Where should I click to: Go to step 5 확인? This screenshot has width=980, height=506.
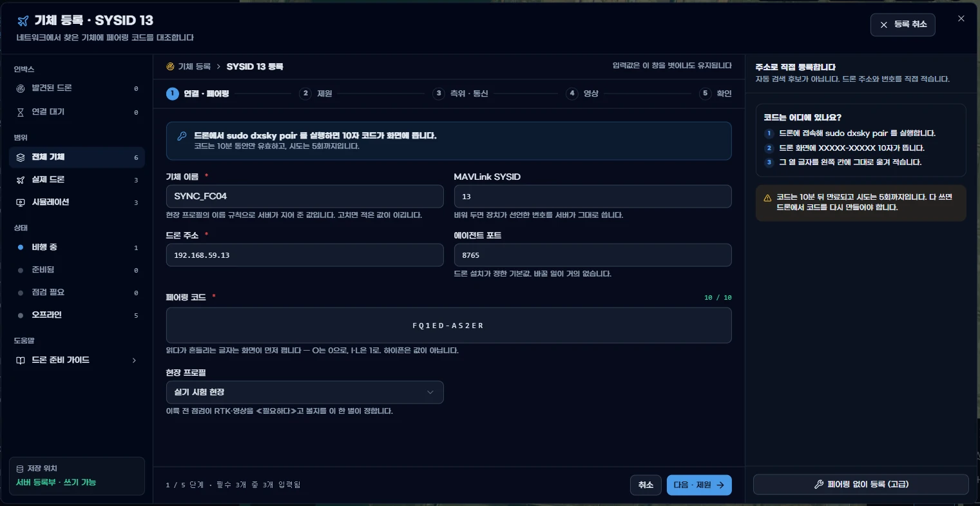click(x=715, y=93)
